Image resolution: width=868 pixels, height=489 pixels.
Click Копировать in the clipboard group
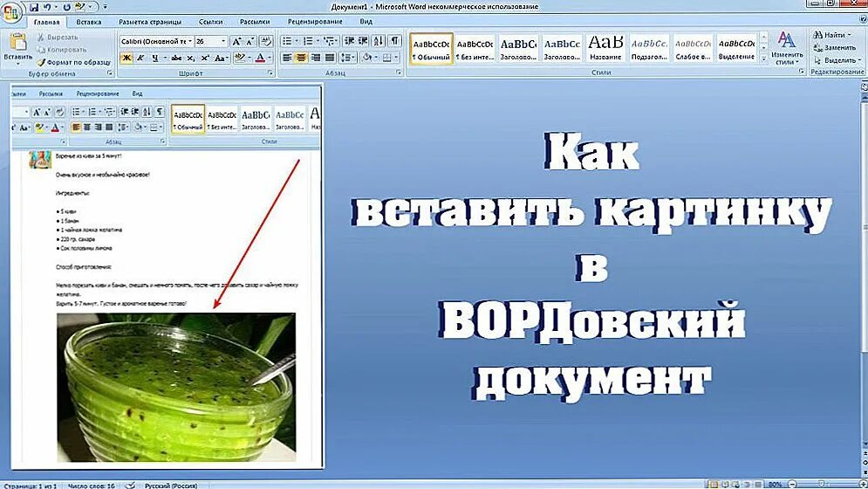(x=61, y=50)
